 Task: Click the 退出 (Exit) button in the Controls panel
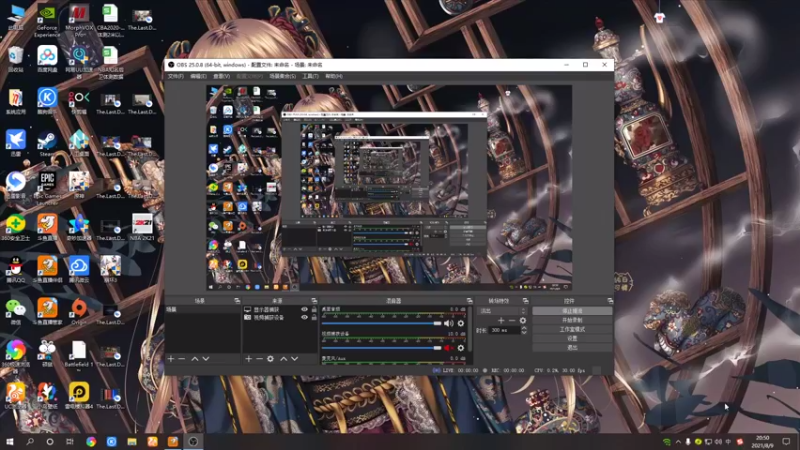pyautogui.click(x=572, y=347)
